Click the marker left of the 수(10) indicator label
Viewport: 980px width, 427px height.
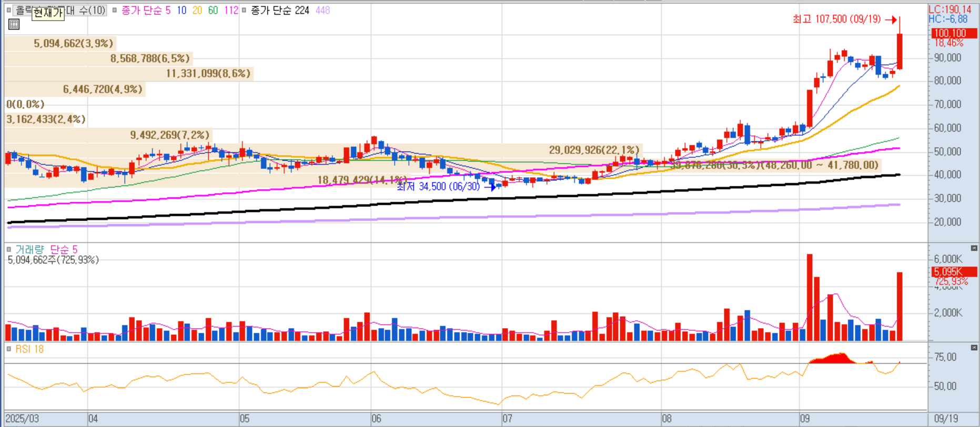(x=8, y=10)
